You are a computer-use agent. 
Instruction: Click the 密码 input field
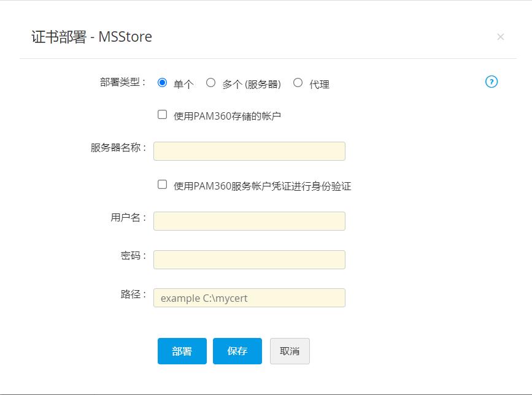coord(249,259)
